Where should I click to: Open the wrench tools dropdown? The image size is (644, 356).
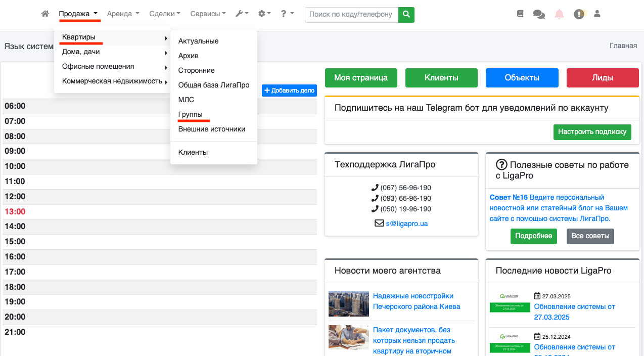pyautogui.click(x=242, y=14)
